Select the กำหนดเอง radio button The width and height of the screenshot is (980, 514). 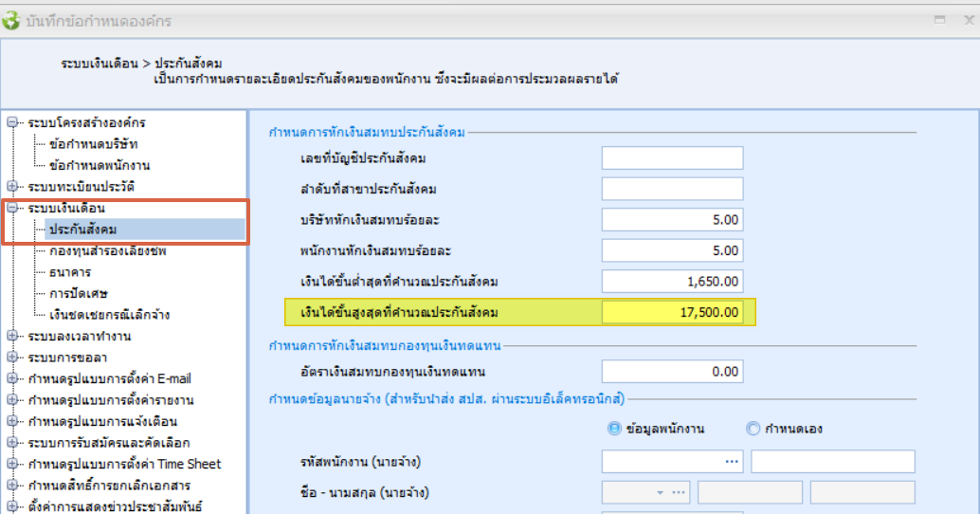[753, 429]
